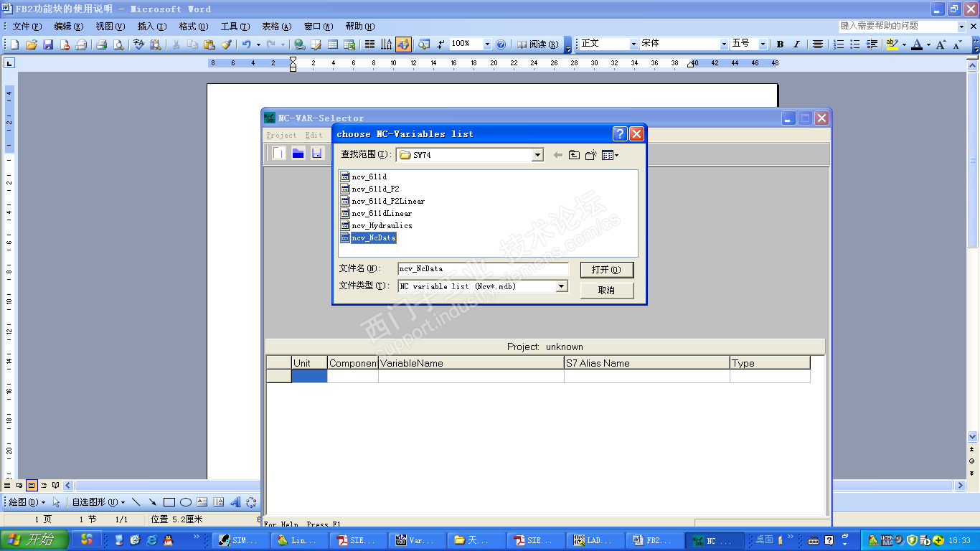The height and width of the screenshot is (551, 980).
Task: Select the Rectangle shape drawing tool
Action: (x=169, y=502)
